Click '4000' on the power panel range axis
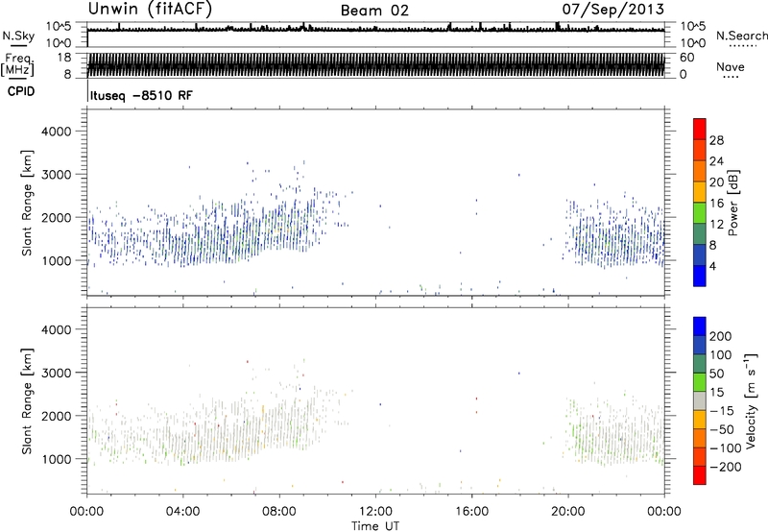This screenshot has width=768, height=532. (56, 132)
